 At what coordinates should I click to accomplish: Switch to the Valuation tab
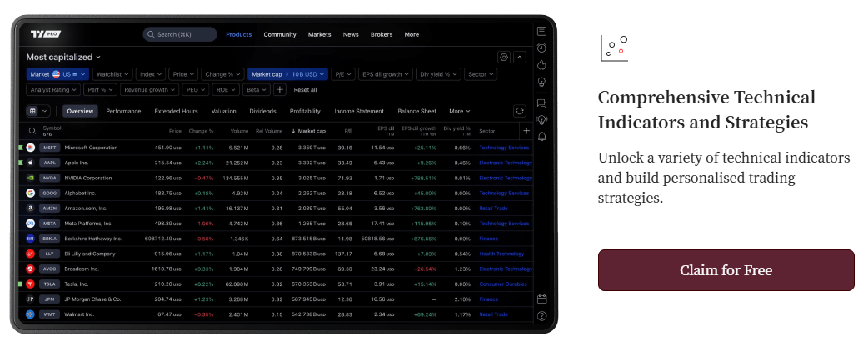[x=223, y=111]
